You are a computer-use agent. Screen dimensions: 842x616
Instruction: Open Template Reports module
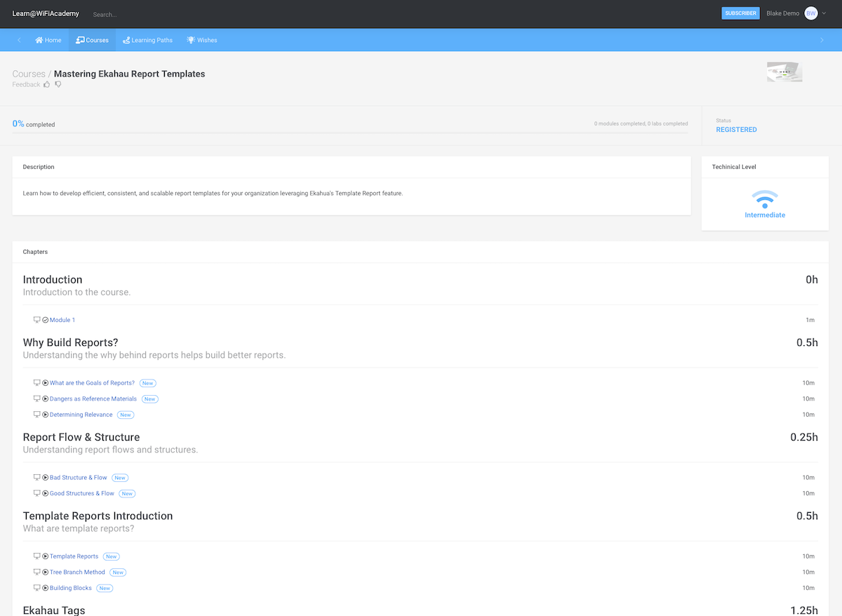tap(74, 556)
